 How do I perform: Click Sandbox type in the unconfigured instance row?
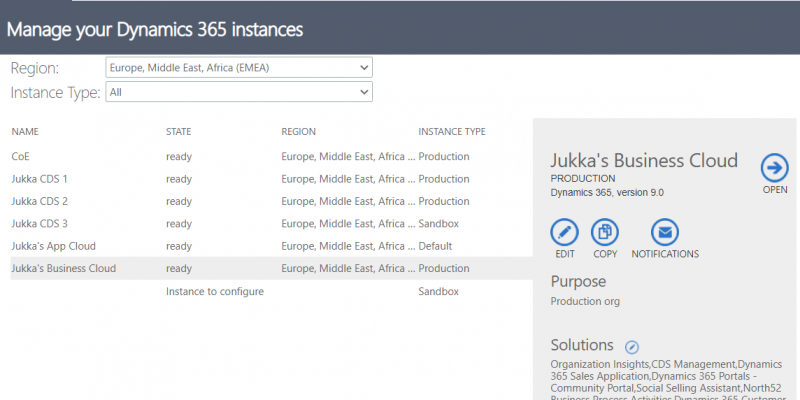click(438, 291)
